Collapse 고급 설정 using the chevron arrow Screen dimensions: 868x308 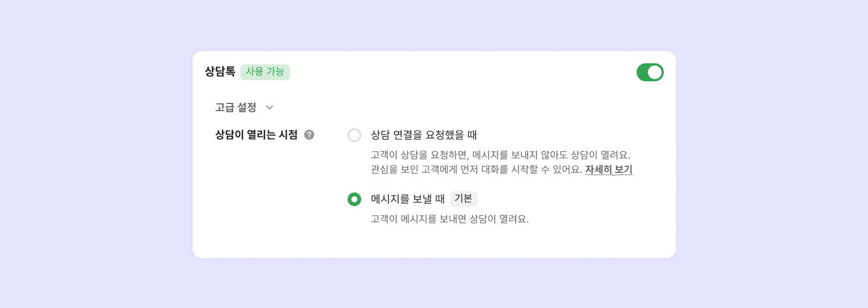coord(269,107)
